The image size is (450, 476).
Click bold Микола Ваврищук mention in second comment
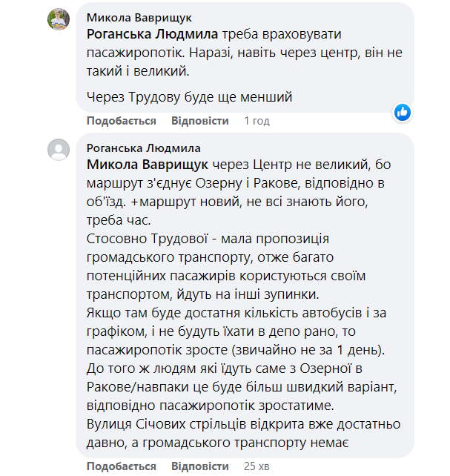(148, 165)
